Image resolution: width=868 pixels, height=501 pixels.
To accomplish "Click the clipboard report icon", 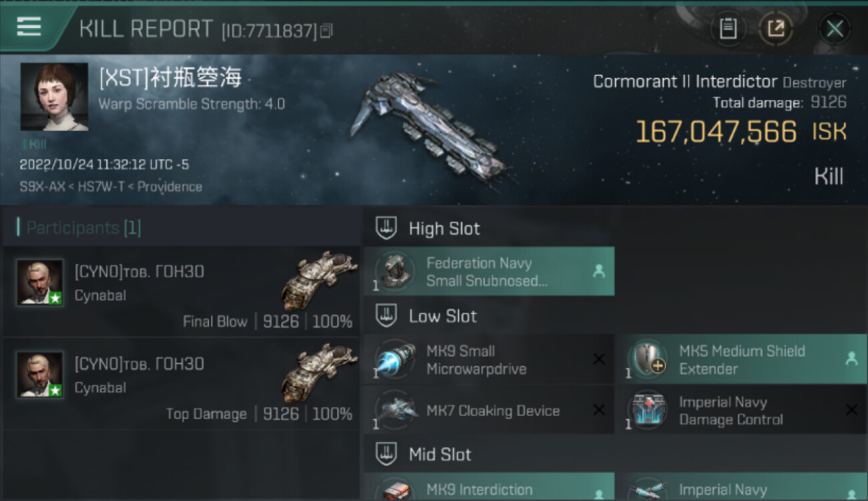I will (x=728, y=29).
